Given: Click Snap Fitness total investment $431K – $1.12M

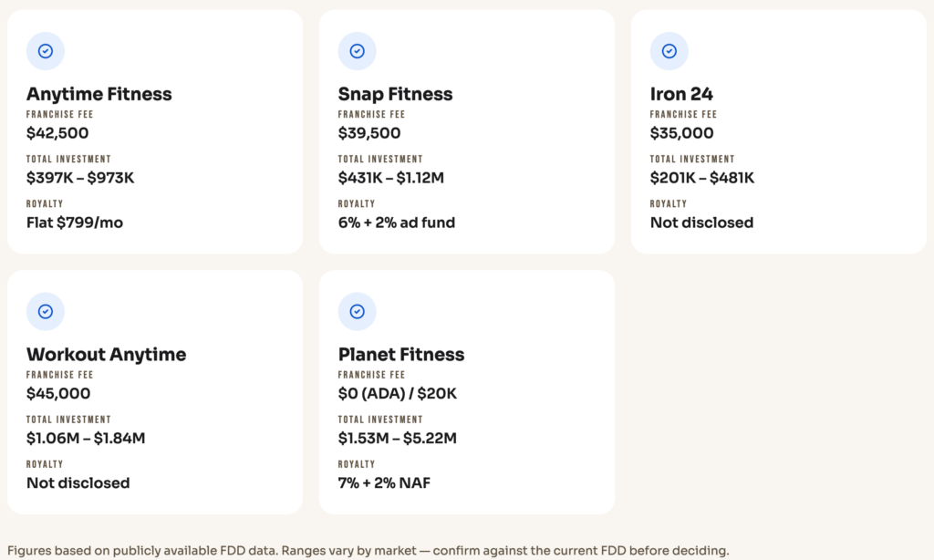Looking at the screenshot, I should (x=390, y=178).
